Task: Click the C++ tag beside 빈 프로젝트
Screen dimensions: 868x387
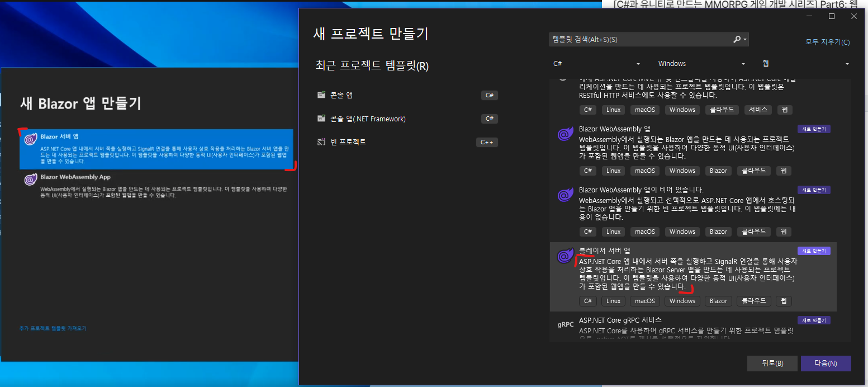Action: coord(487,142)
